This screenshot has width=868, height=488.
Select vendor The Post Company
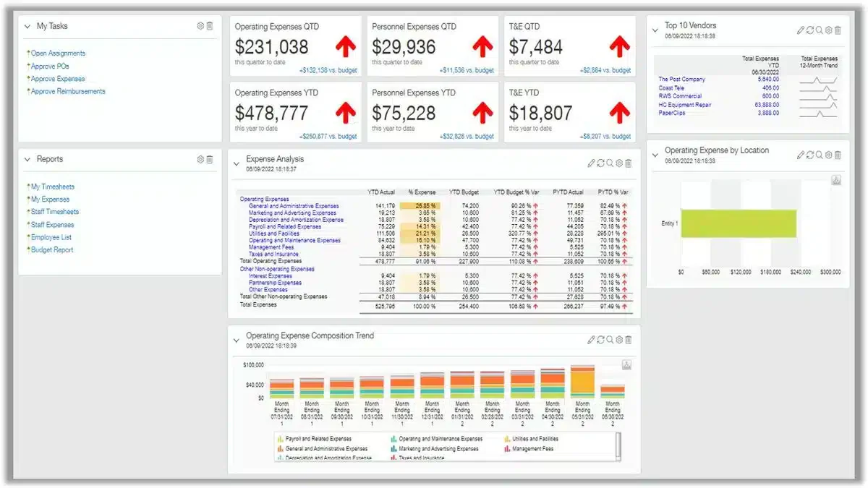(x=681, y=80)
